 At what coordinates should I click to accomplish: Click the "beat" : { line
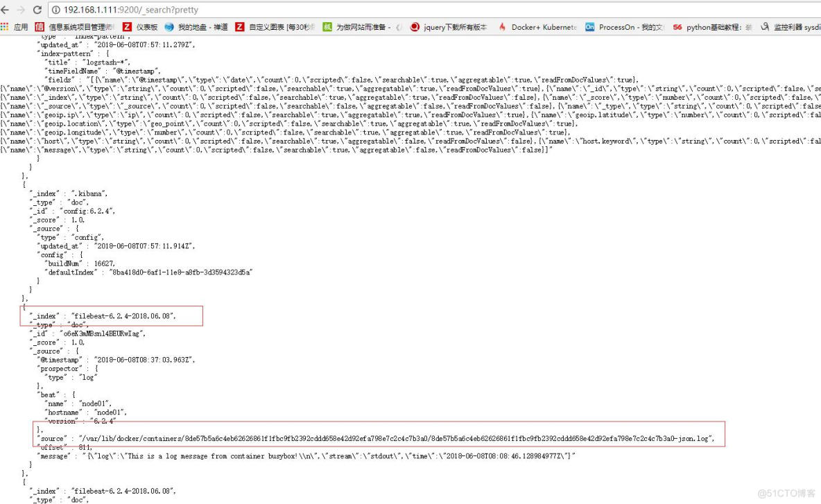tap(56, 395)
